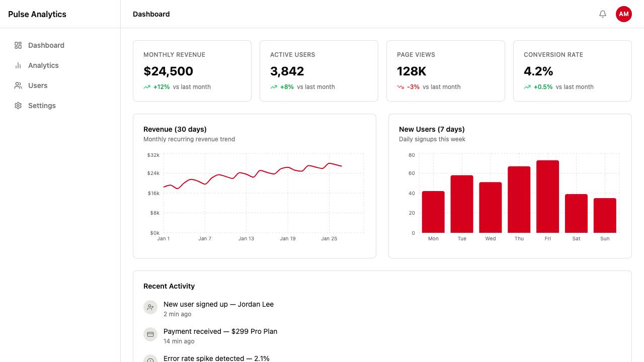Click the Pulse Analytics logo text
The height and width of the screenshot is (362, 644).
[x=37, y=14]
